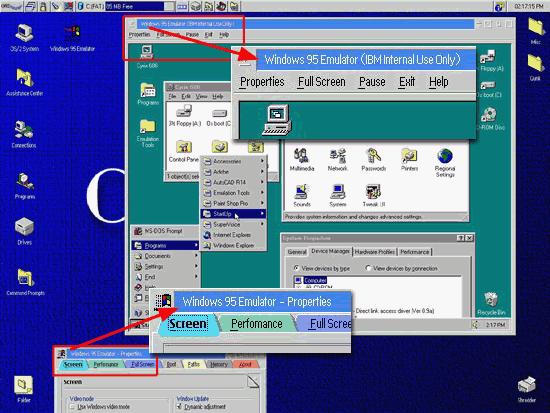Click the Find item in Start menu
Viewport: 550px width, 413px height.
coord(166,277)
